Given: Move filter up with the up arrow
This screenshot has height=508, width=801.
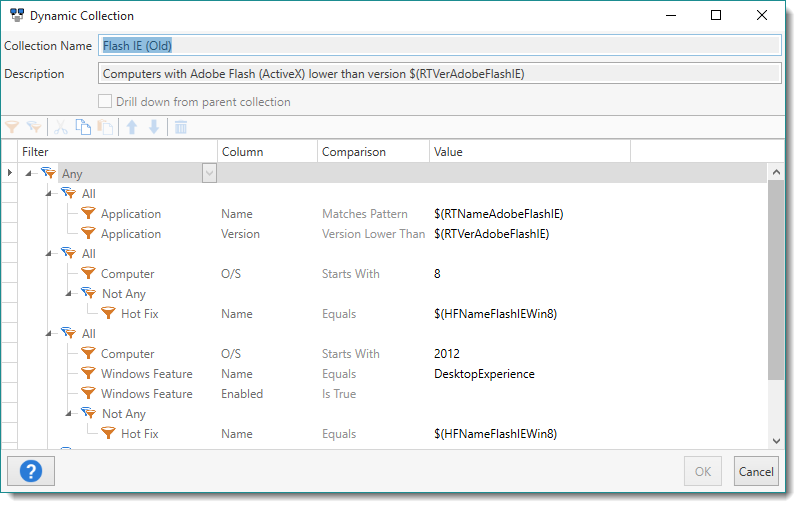Looking at the screenshot, I should [132, 127].
